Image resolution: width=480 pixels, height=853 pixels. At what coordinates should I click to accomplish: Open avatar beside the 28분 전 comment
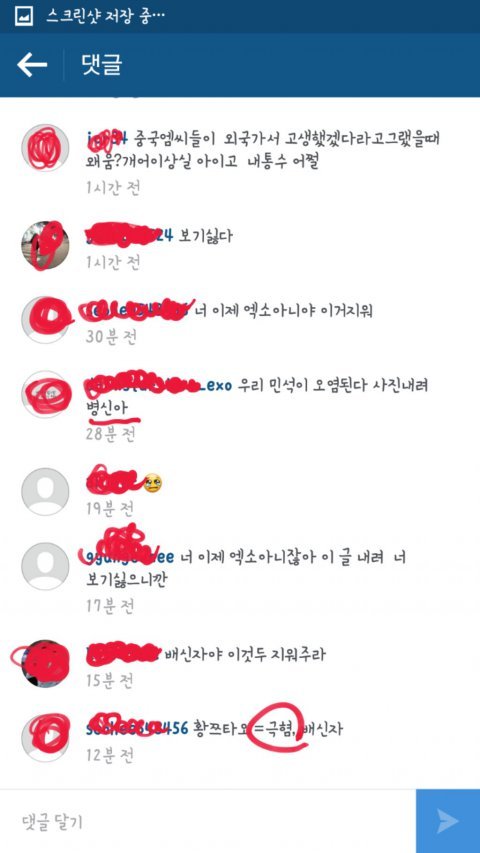click(x=45, y=394)
